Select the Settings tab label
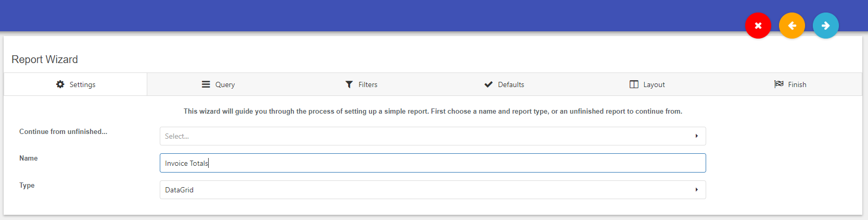This screenshot has height=220, width=868. click(x=83, y=84)
